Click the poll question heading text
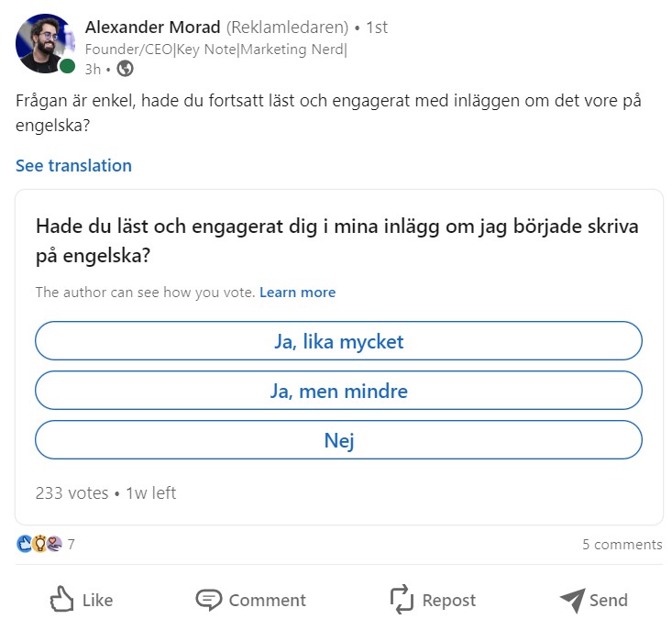 pyautogui.click(x=336, y=241)
